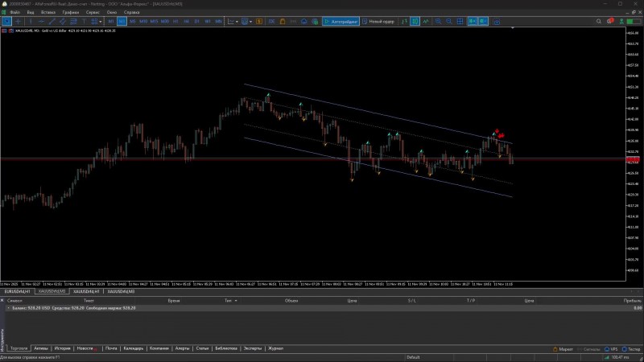Open the indicators list dropdown
Viewport: 644px width, 362px height.
[x=246, y=22]
